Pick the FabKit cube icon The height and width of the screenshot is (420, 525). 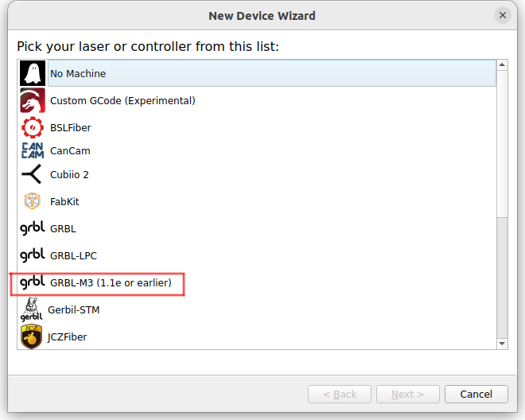tap(33, 201)
